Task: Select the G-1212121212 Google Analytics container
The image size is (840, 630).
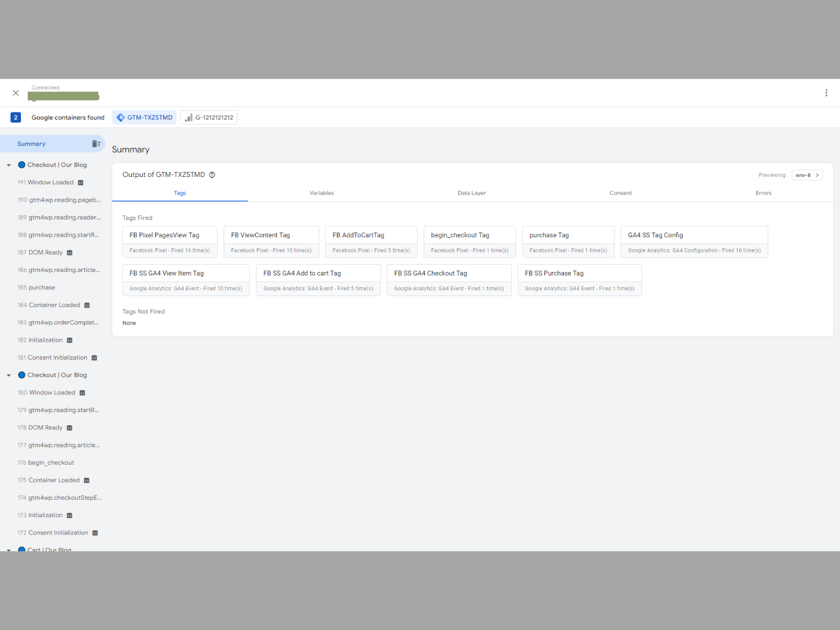Action: 208,117
